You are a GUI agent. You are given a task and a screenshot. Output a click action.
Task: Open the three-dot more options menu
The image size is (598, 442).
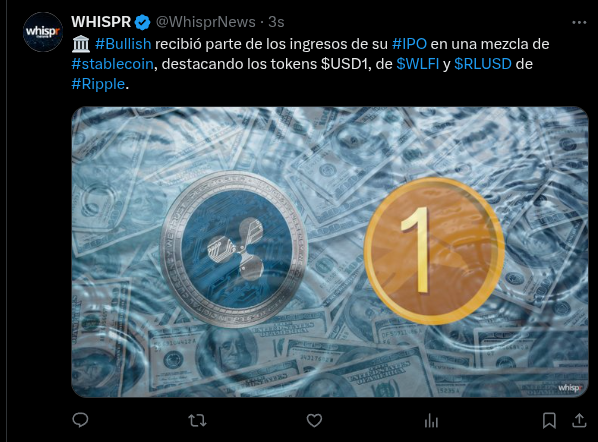click(x=579, y=23)
